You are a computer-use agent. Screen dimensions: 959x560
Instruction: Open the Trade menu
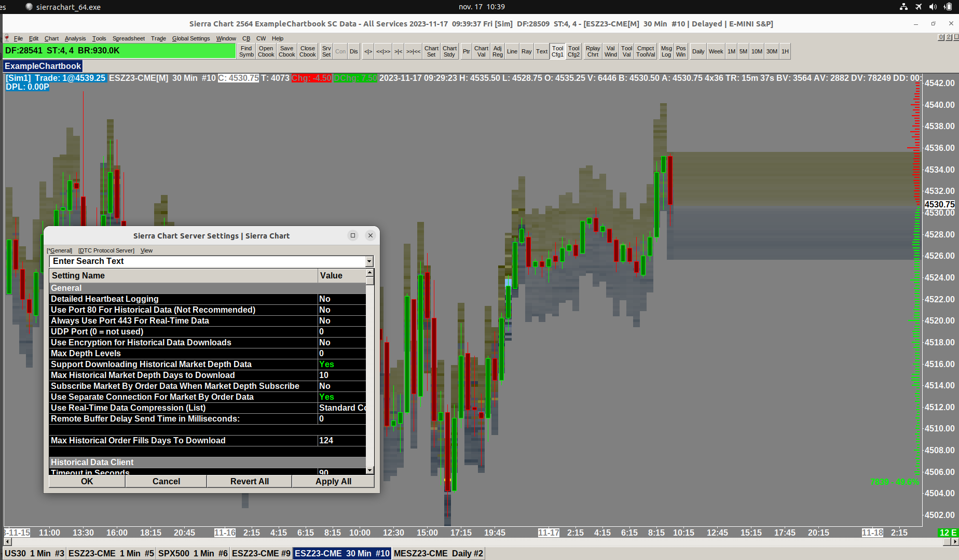[158, 38]
